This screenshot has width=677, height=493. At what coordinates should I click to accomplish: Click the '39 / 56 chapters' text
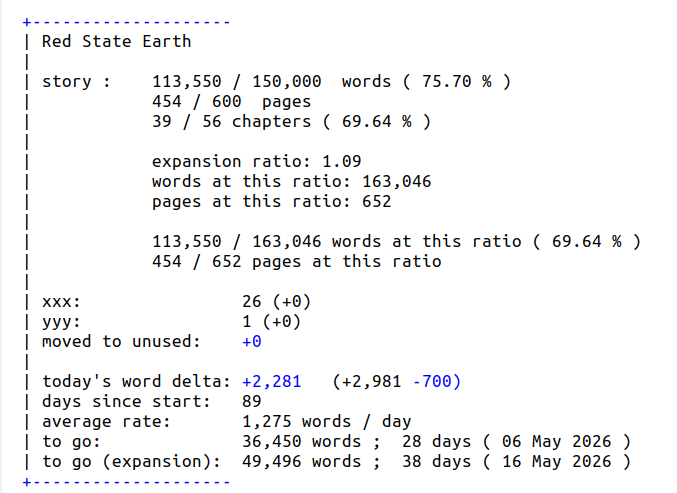click(x=231, y=122)
